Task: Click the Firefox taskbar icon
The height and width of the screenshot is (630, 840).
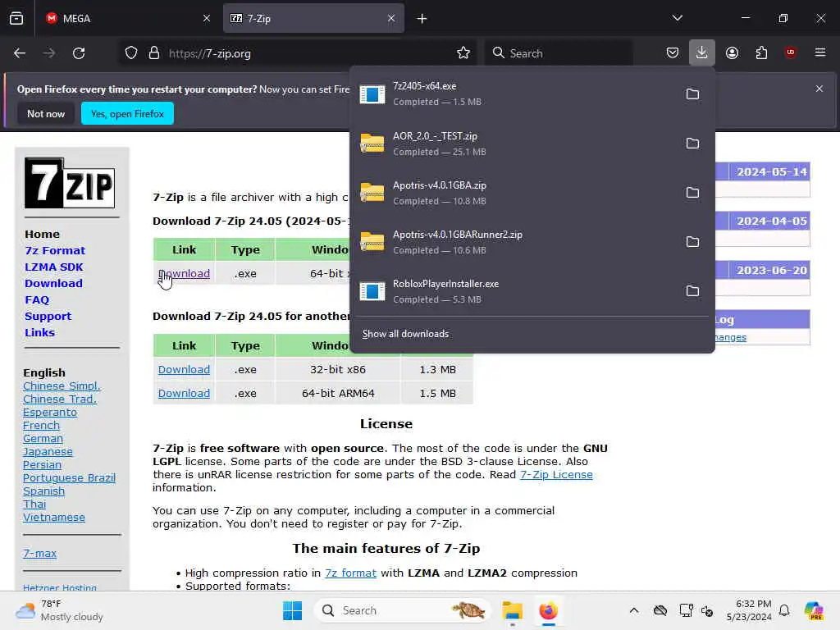Action: [548, 610]
